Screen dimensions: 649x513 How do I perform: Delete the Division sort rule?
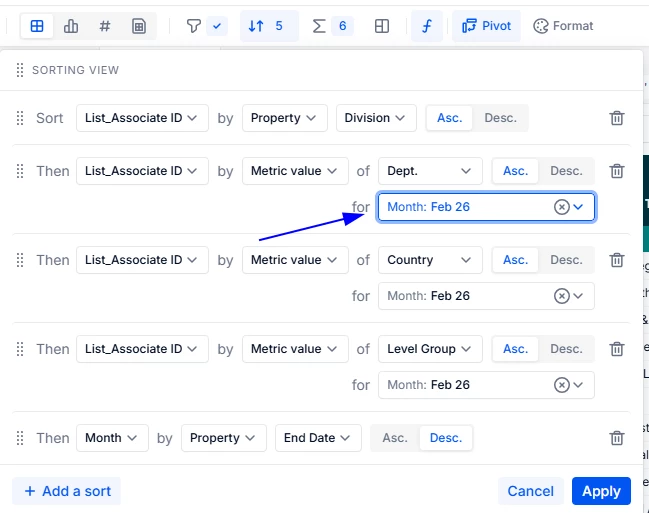[617, 118]
